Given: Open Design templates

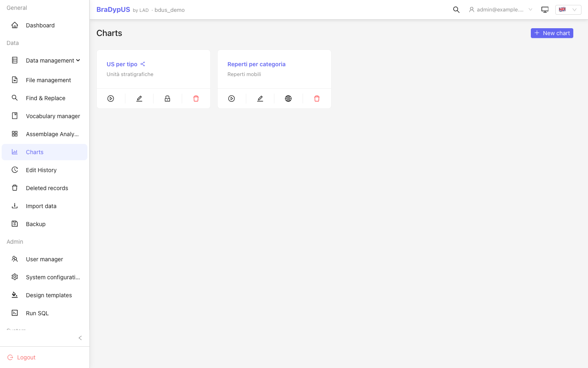Looking at the screenshot, I should tap(45, 295).
